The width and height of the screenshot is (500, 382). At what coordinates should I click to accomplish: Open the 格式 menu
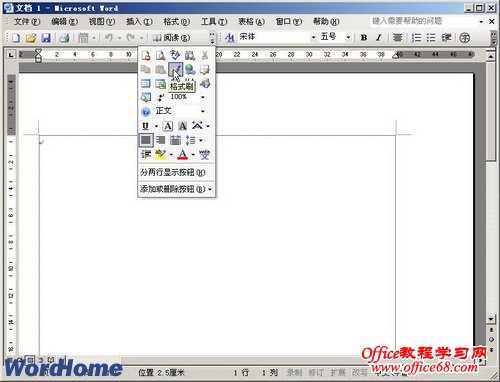176,22
